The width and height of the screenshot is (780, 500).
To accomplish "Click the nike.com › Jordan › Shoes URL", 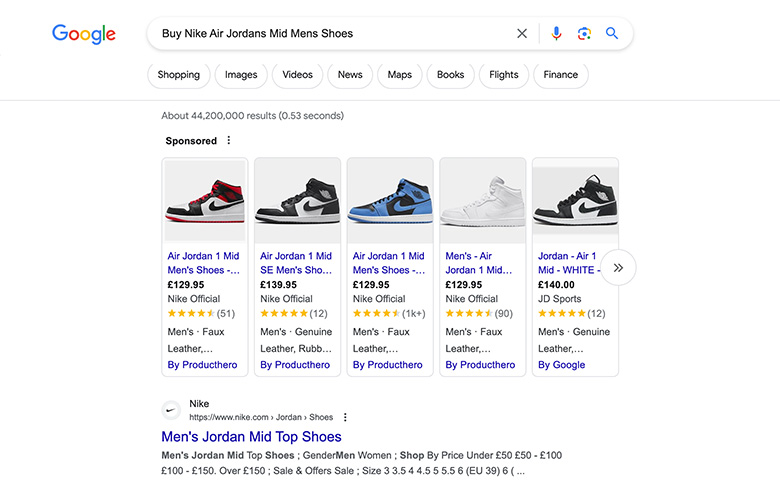I will (x=261, y=417).
